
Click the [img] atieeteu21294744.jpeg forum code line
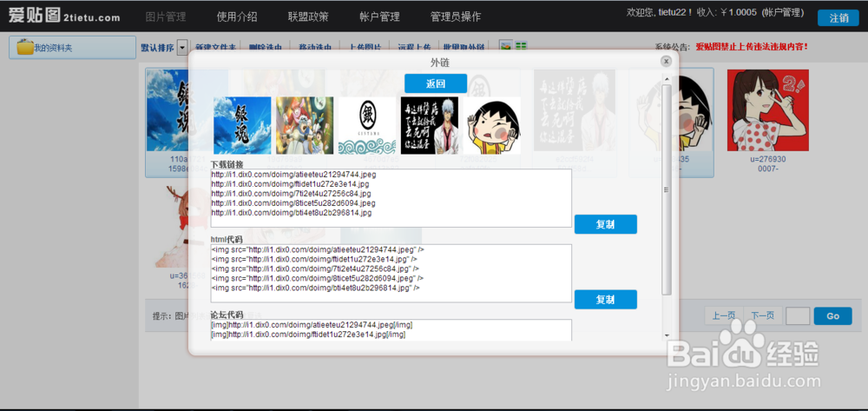[x=312, y=325]
